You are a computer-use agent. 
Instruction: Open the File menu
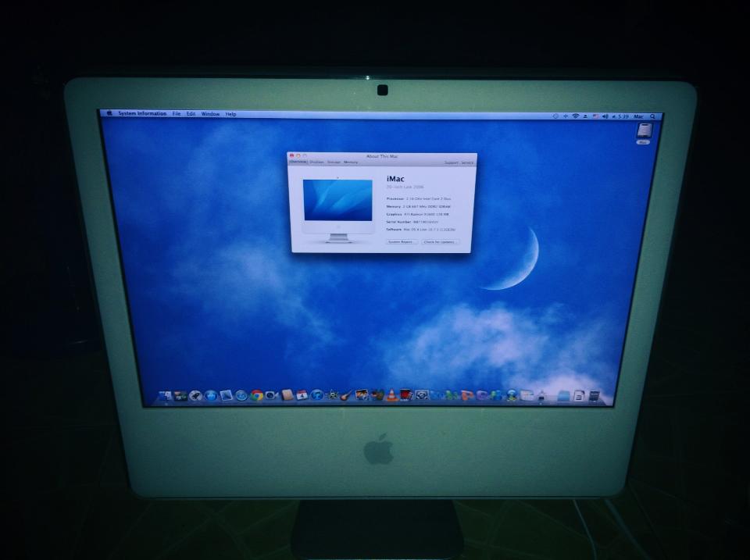177,114
